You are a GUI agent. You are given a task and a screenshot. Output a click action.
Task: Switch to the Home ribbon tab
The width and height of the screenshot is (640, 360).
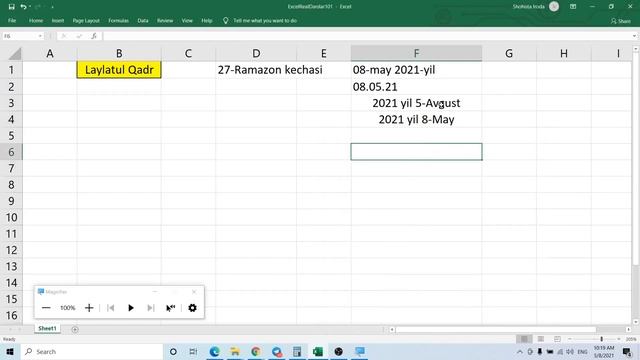click(x=36, y=20)
